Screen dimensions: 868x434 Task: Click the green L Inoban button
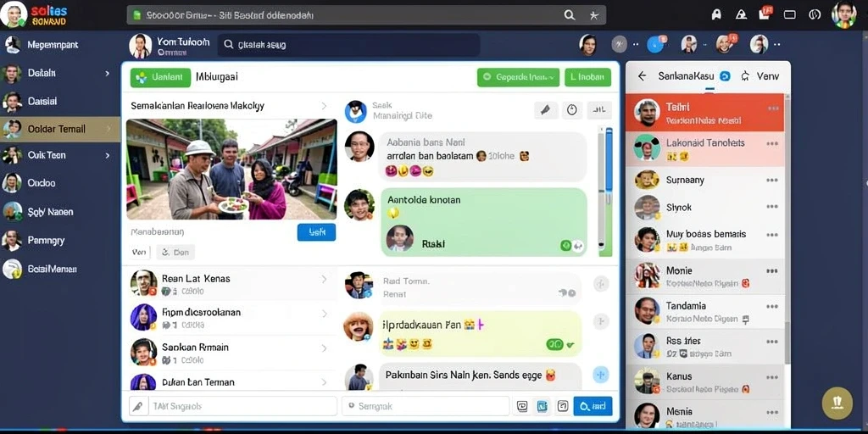tap(588, 77)
